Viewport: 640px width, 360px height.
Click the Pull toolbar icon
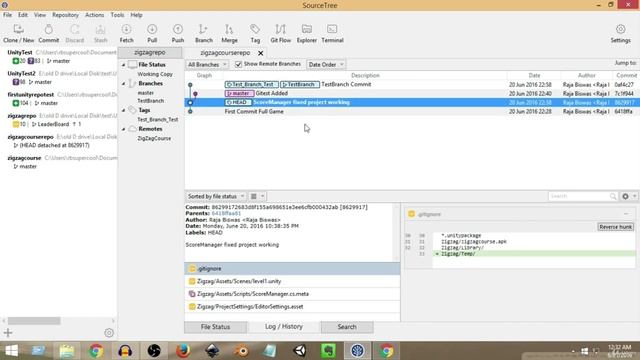click(x=152, y=33)
